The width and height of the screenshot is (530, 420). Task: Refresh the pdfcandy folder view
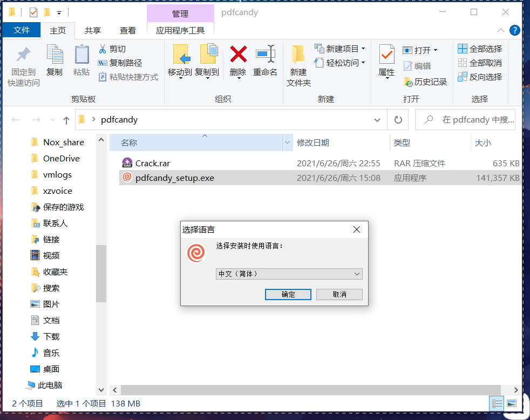pyautogui.click(x=398, y=120)
